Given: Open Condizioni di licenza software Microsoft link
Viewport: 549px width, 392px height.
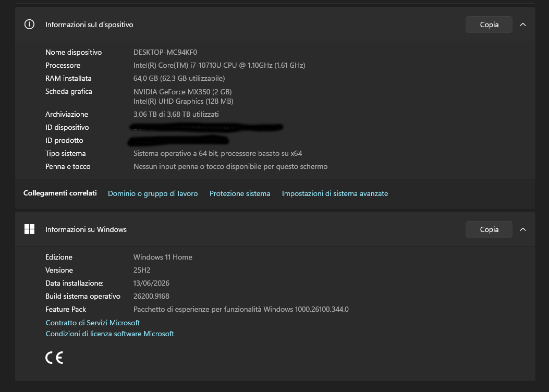Looking at the screenshot, I should 110,334.
